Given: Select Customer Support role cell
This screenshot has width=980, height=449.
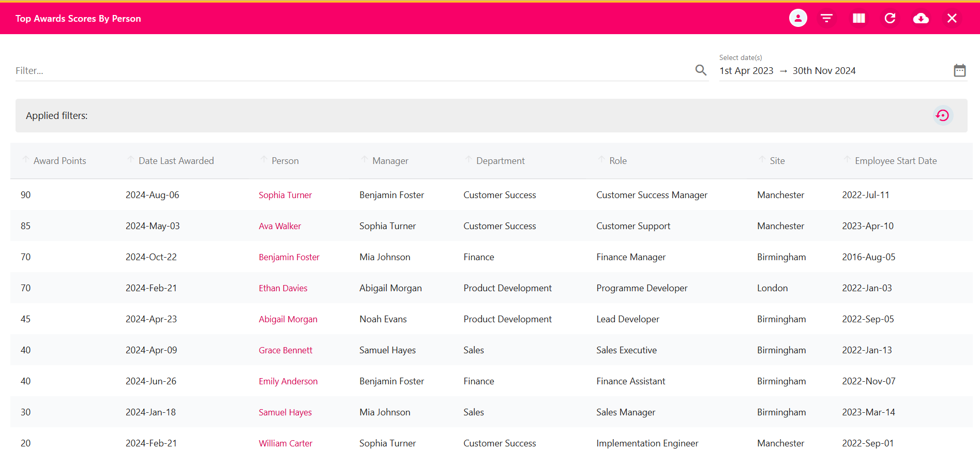Looking at the screenshot, I should [x=633, y=226].
